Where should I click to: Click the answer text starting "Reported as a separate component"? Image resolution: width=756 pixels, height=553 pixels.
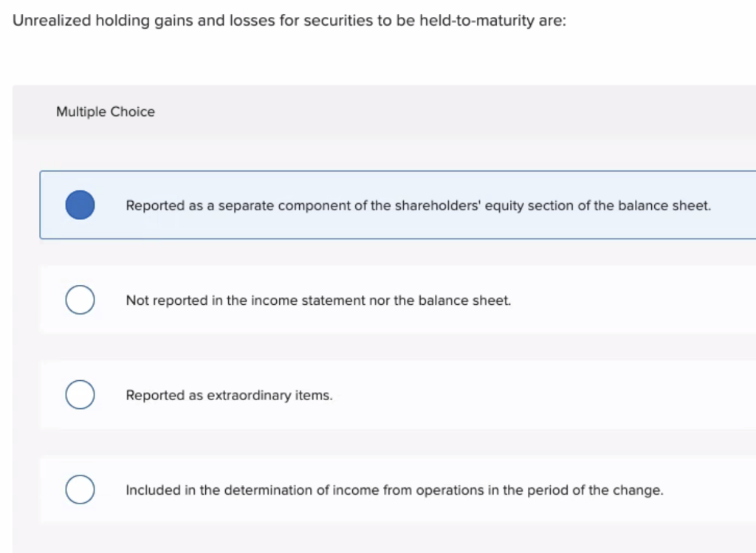click(x=418, y=206)
